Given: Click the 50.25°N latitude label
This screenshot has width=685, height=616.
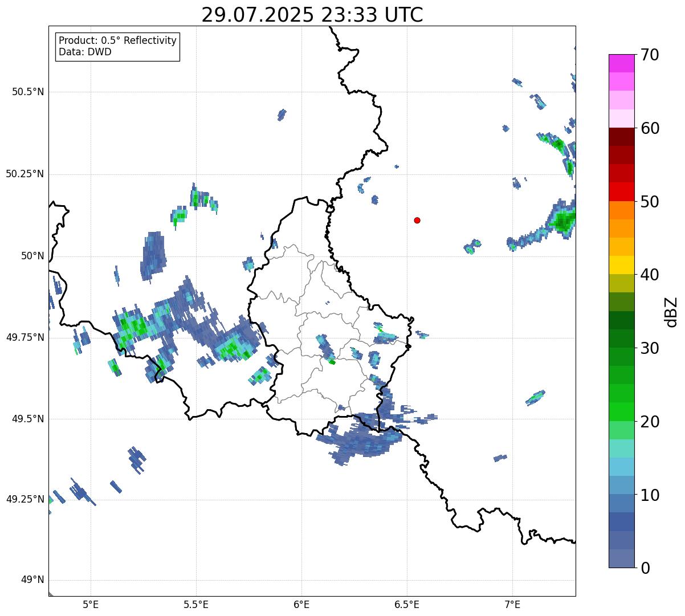Looking at the screenshot, I should [25, 174].
